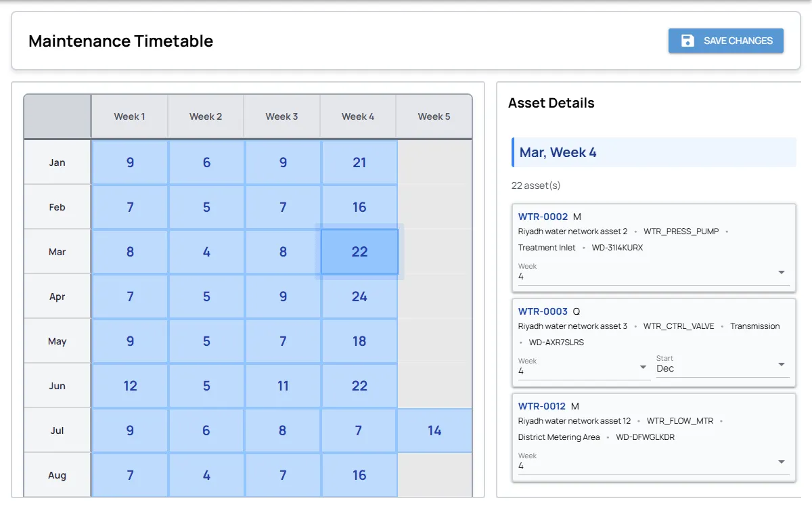Select Jul Week 2 cell showing 6

pyautogui.click(x=206, y=430)
